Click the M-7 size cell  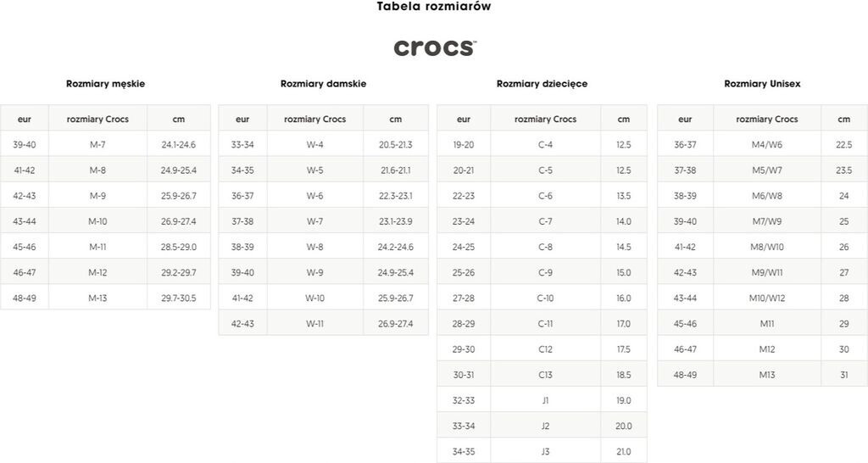pyautogui.click(x=97, y=145)
